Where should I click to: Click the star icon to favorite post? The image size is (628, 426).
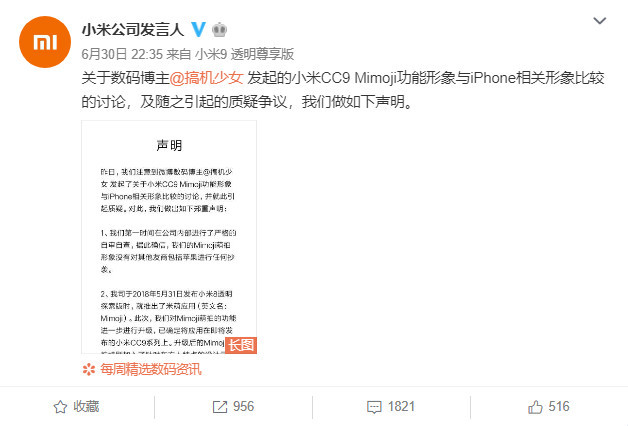click(x=60, y=407)
